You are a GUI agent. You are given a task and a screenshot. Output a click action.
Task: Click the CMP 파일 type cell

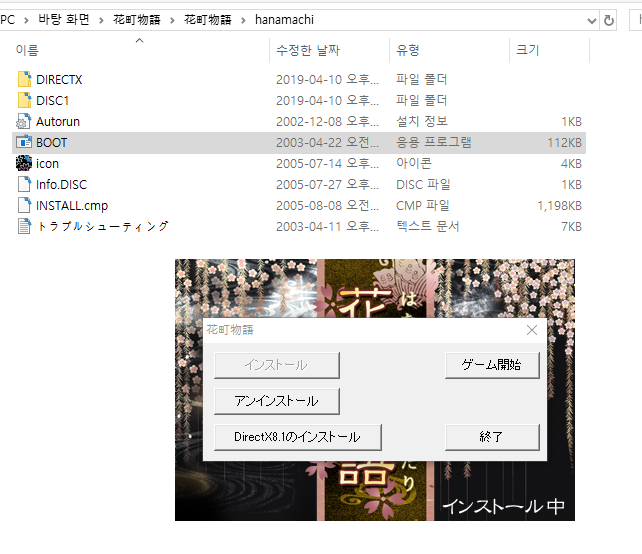pos(423,205)
